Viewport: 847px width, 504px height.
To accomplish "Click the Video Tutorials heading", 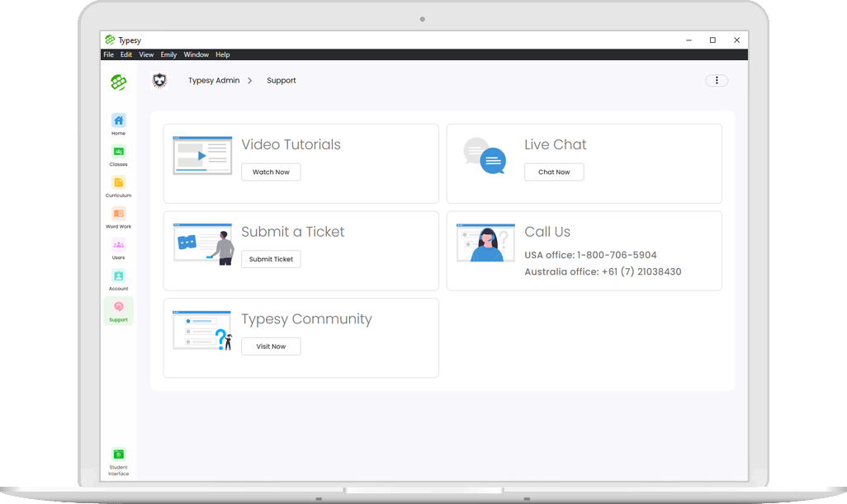I will pyautogui.click(x=291, y=144).
